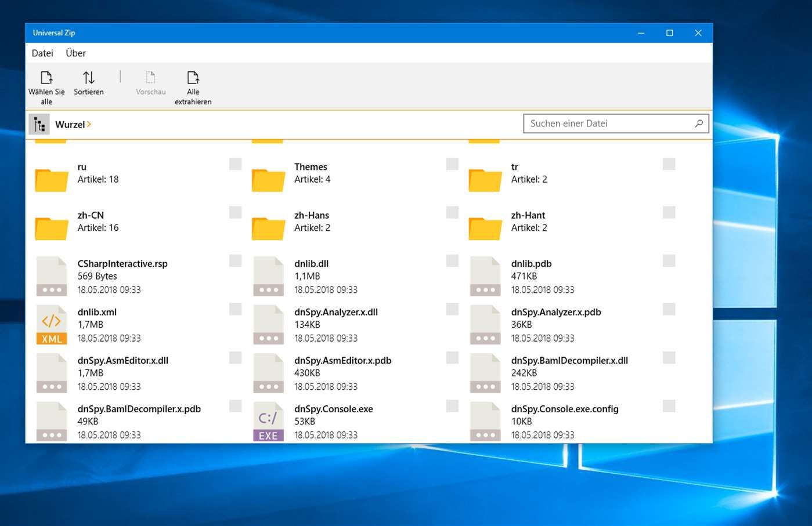Click the dnlib.dll file icon

pos(268,277)
